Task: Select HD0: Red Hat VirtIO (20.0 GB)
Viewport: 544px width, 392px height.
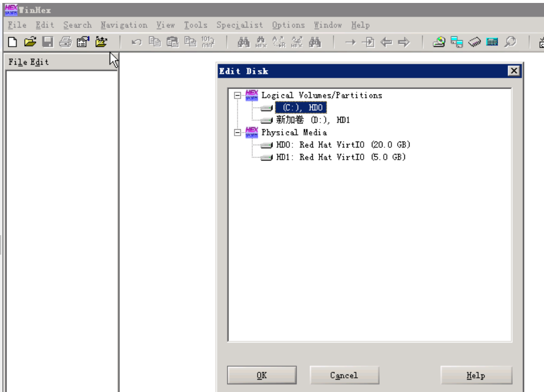Action: (x=343, y=144)
